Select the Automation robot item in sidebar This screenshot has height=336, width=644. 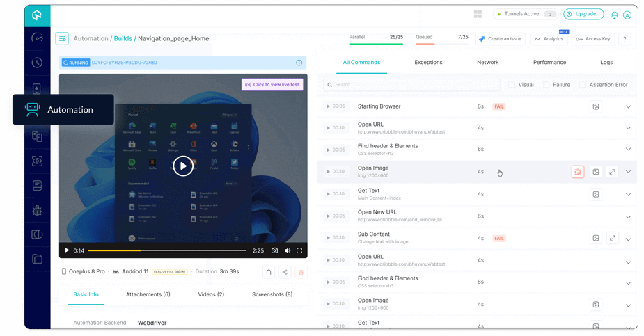point(63,109)
